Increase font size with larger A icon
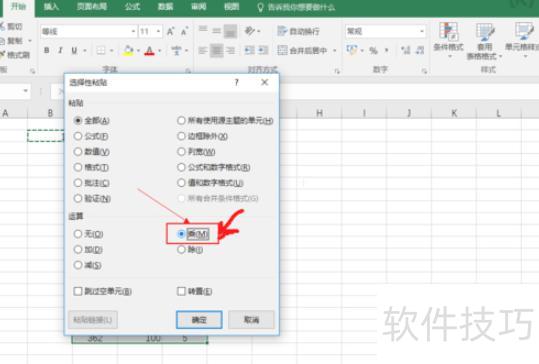The height and width of the screenshot is (364, 539). point(170,32)
